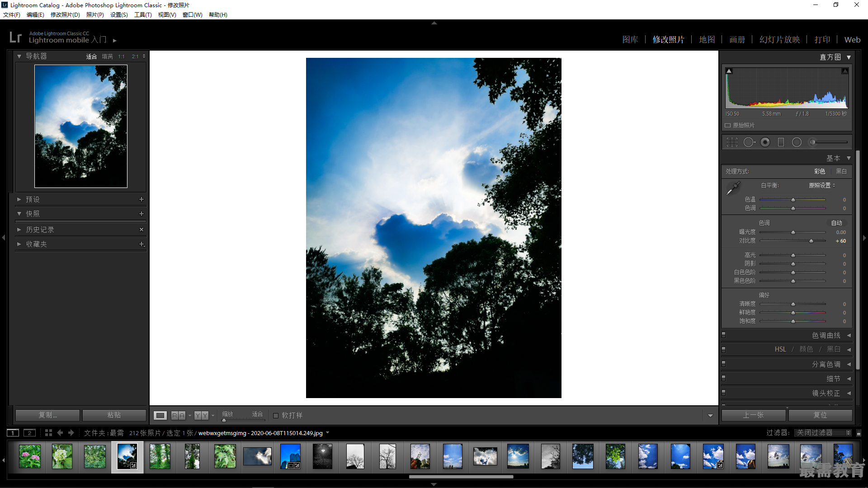The height and width of the screenshot is (488, 868).
Task: Click the filmstrip horizontal scrollbar
Action: pyautogui.click(x=461, y=476)
